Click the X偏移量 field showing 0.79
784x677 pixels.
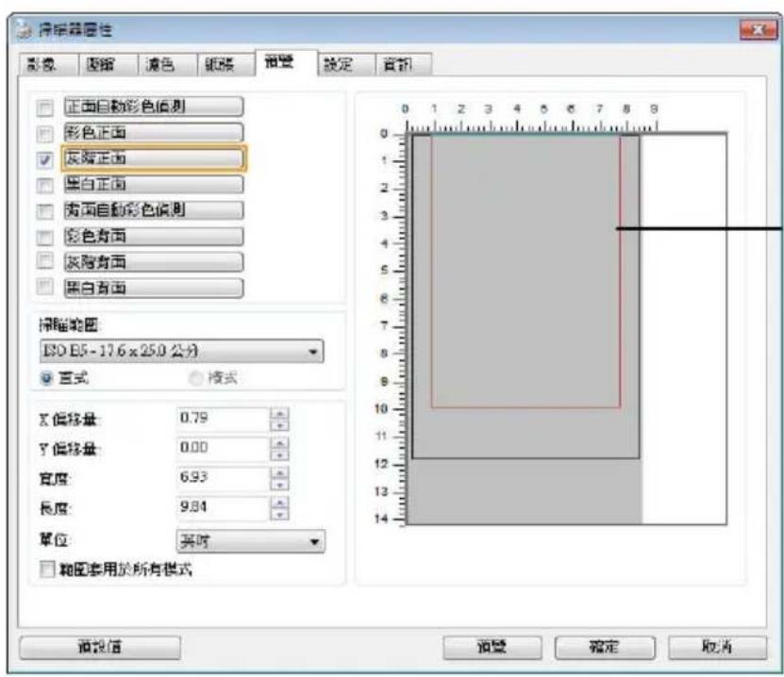click(x=223, y=419)
